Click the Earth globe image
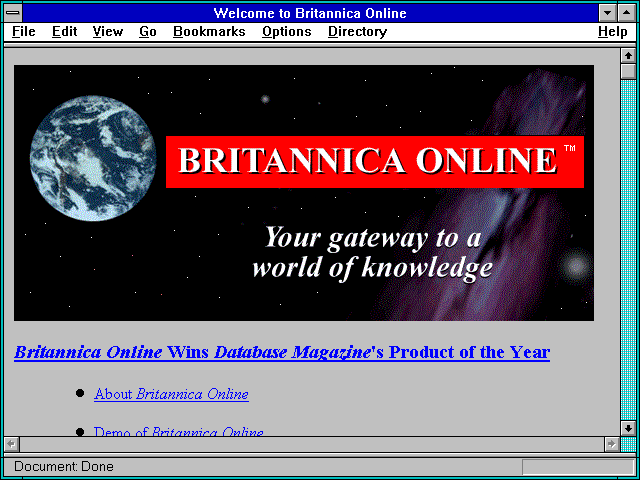This screenshot has height=480, width=640. 93,158
